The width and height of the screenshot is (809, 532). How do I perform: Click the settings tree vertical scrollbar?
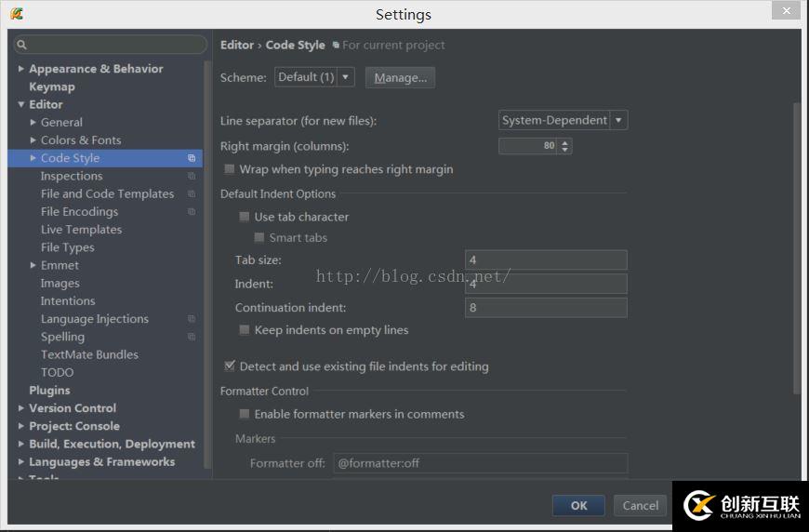tap(208, 263)
